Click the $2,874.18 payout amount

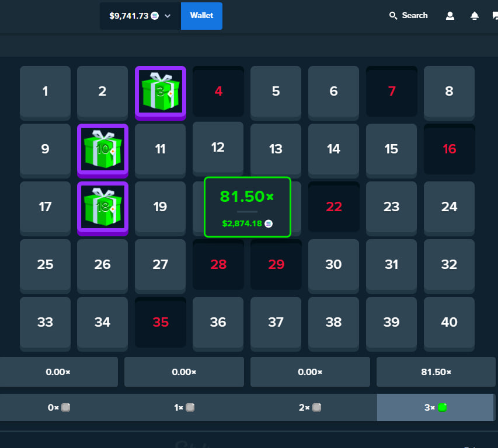[242, 223]
